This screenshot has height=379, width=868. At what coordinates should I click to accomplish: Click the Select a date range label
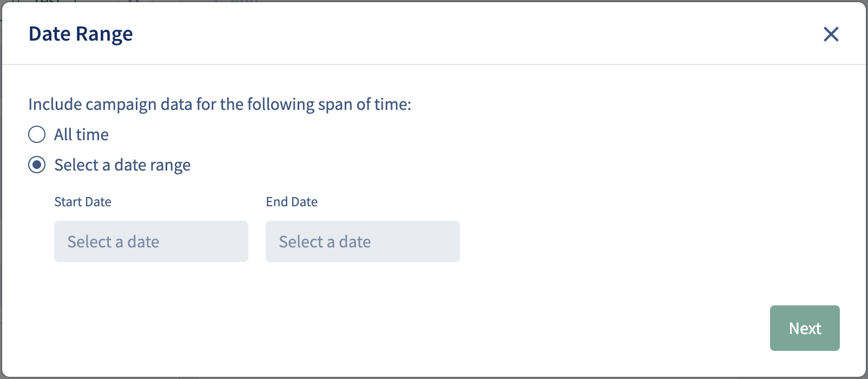coord(122,165)
